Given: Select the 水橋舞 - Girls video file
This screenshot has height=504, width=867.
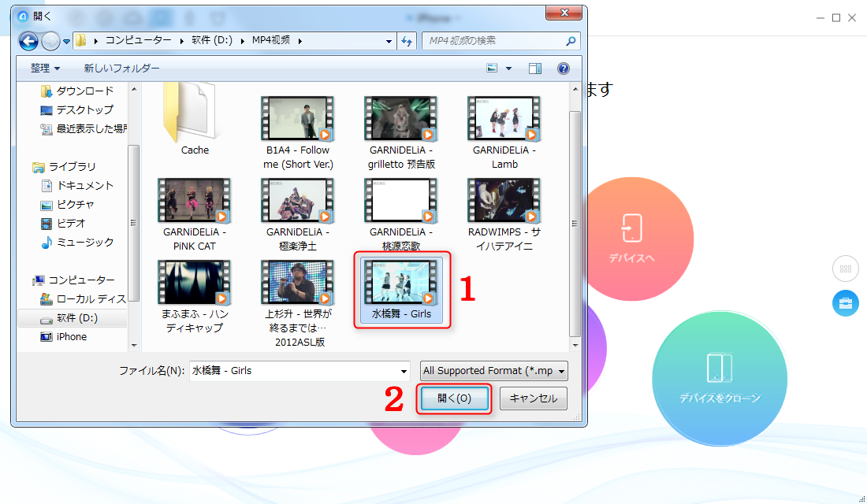Looking at the screenshot, I should pyautogui.click(x=401, y=290).
